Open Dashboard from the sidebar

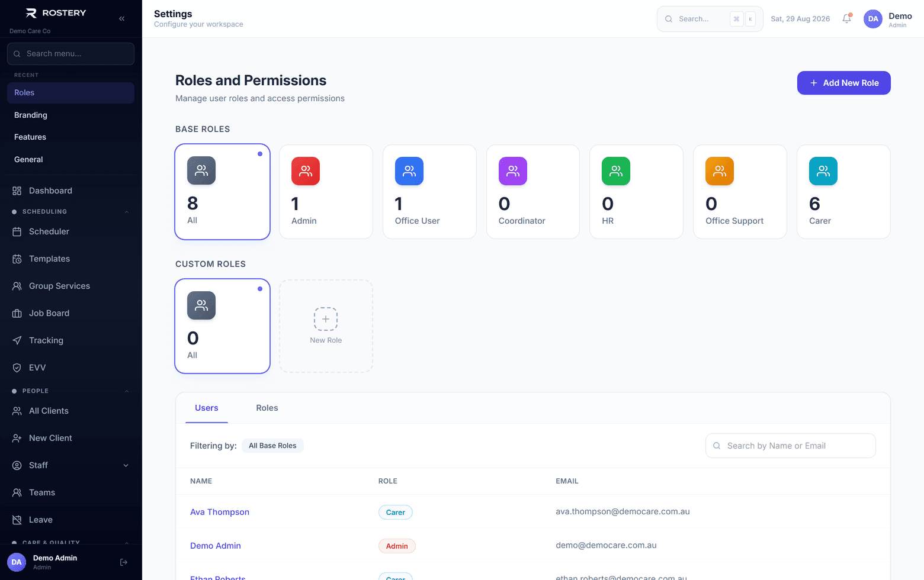[x=71, y=191]
